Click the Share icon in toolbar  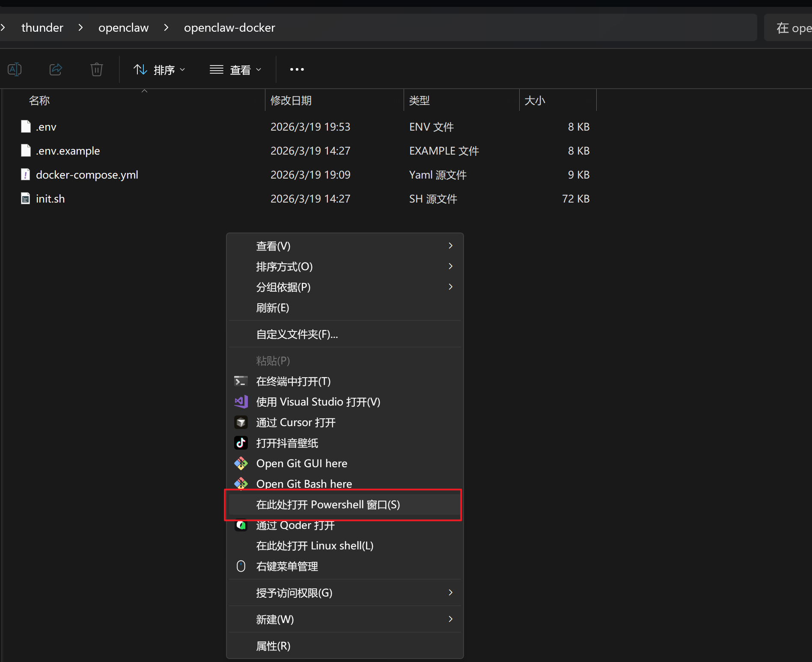tap(56, 69)
